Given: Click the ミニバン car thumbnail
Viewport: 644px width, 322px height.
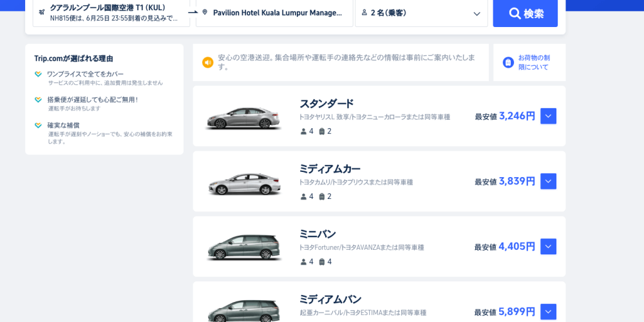Looking at the screenshot, I should coord(243,248).
